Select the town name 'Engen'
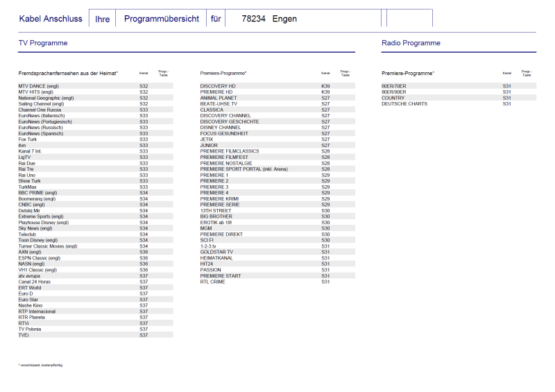The height and width of the screenshot is (392, 555). pyautogui.click(x=284, y=19)
